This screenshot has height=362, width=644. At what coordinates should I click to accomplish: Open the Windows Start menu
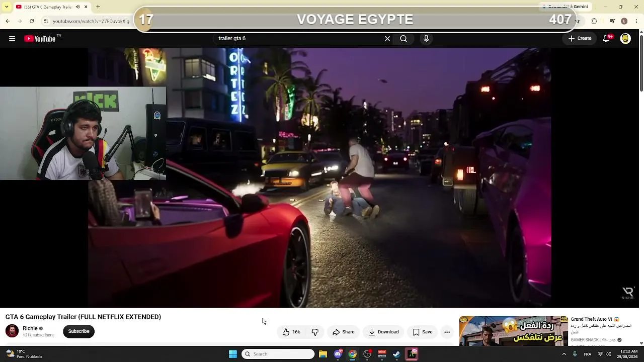point(233,354)
